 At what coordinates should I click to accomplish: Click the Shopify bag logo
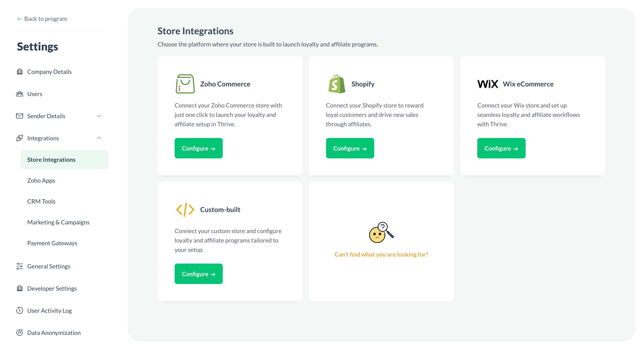coord(336,84)
